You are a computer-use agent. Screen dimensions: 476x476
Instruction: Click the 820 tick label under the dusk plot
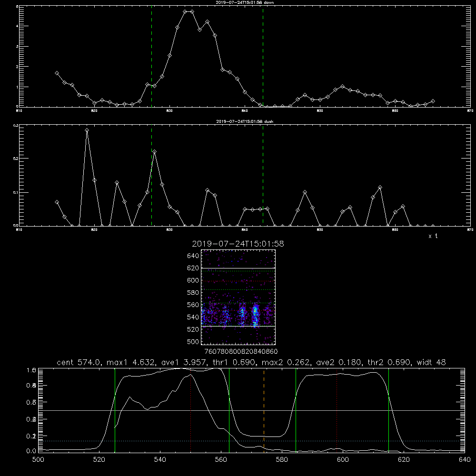tap(94, 230)
